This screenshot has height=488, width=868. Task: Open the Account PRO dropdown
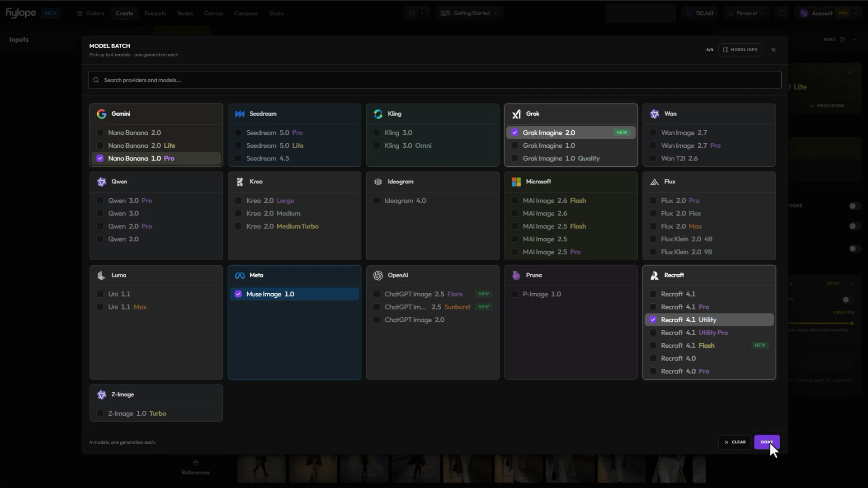pyautogui.click(x=828, y=13)
